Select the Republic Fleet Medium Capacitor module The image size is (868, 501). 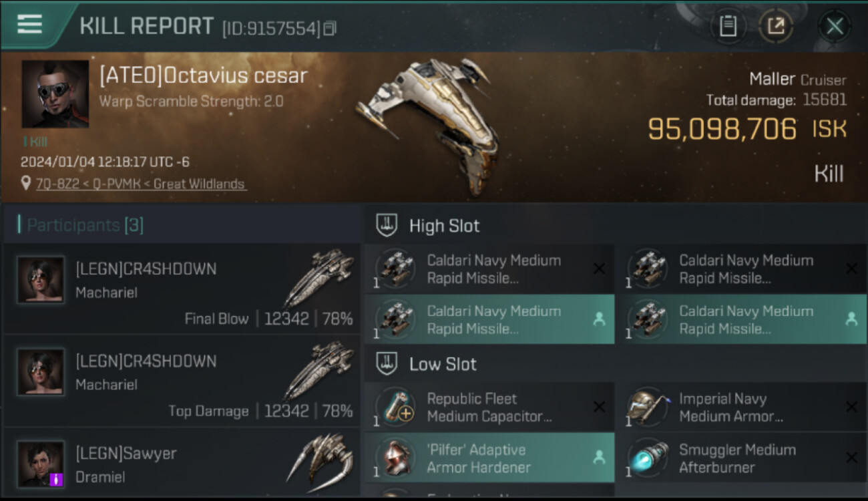click(489, 407)
